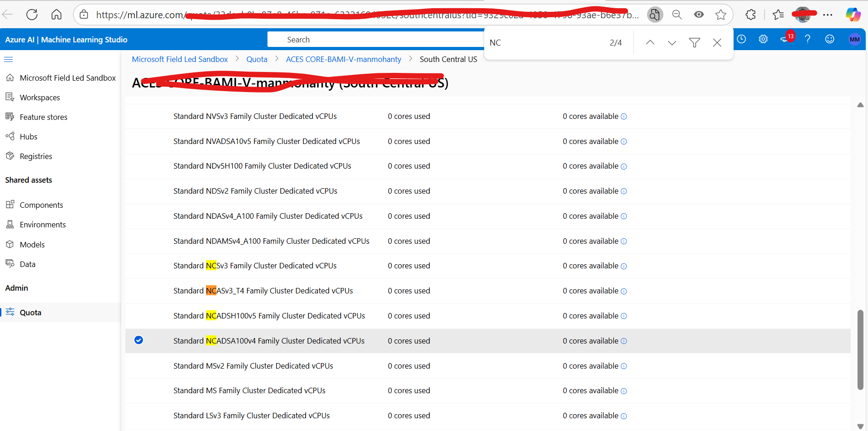Follow the Microsoft Field Led Sandbox breadcrumb
The height and width of the screenshot is (431, 868).
point(180,59)
